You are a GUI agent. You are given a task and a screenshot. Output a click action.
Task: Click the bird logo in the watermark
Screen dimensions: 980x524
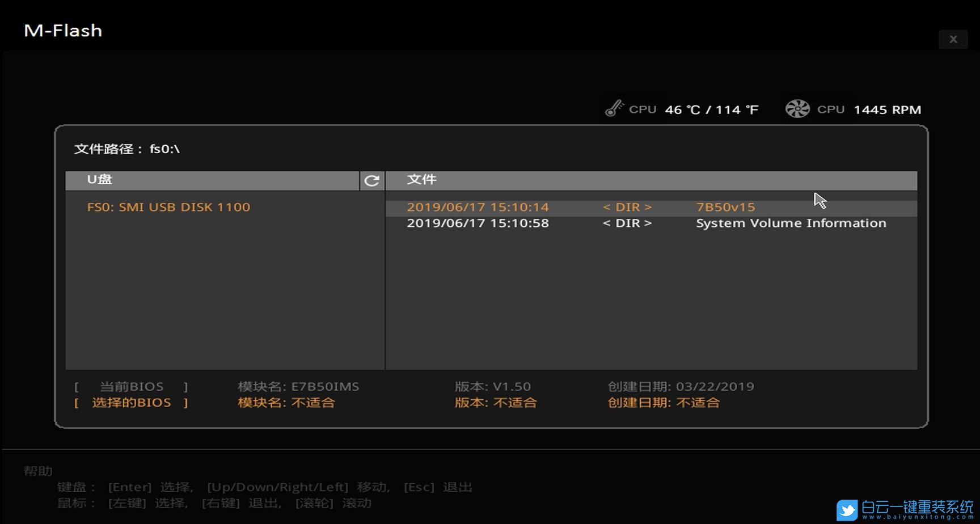pos(847,510)
